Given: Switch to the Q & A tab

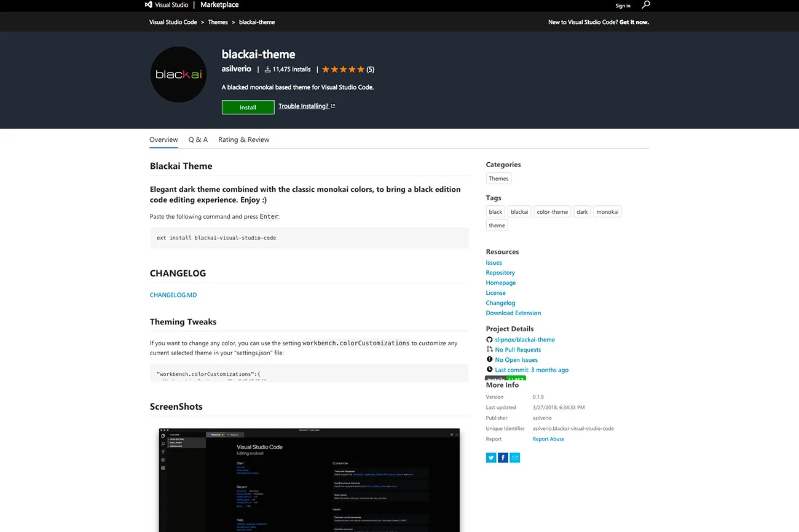Looking at the screenshot, I should click(x=198, y=140).
